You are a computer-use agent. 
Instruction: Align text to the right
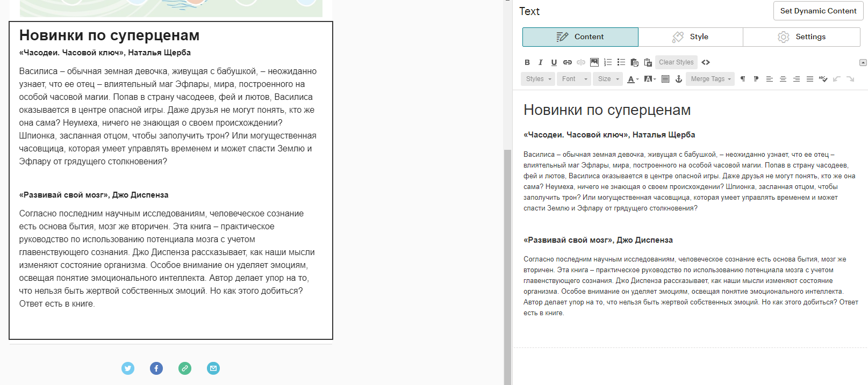pyautogui.click(x=797, y=79)
